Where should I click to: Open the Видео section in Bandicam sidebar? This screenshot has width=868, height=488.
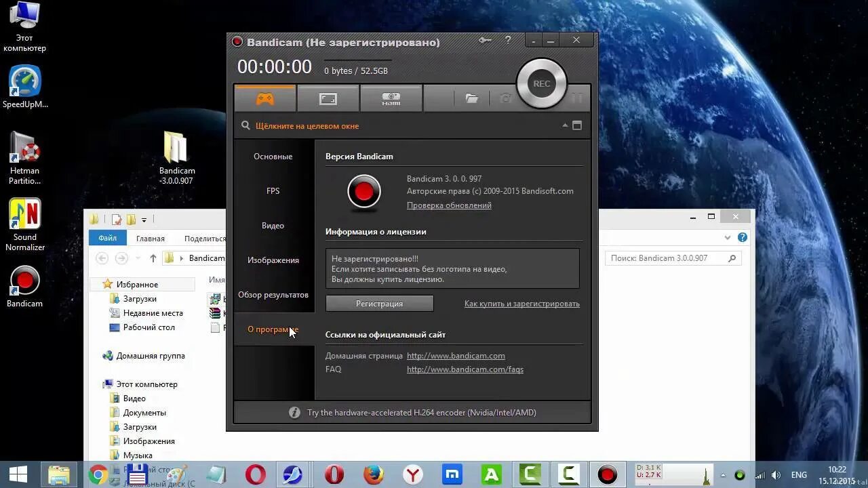click(273, 226)
